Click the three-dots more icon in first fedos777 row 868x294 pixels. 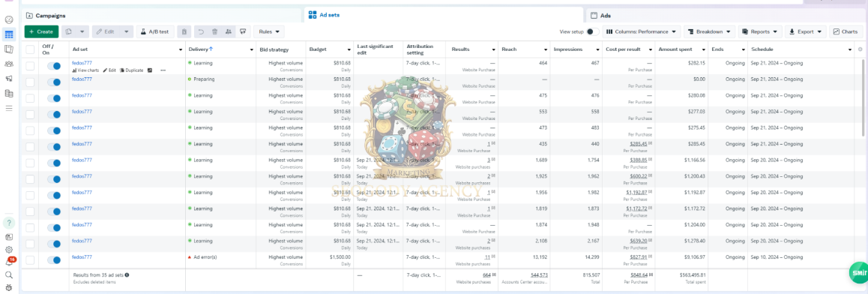pos(163,70)
